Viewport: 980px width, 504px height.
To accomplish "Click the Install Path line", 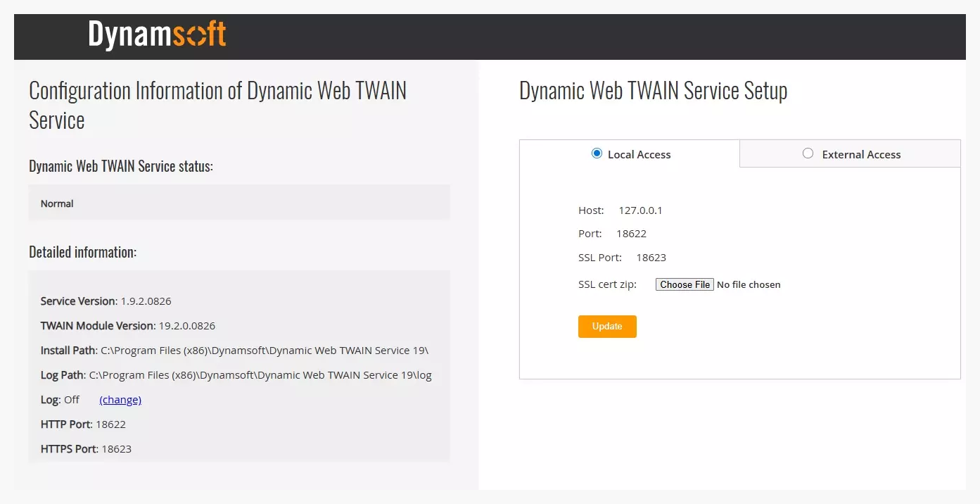I will coord(235,351).
